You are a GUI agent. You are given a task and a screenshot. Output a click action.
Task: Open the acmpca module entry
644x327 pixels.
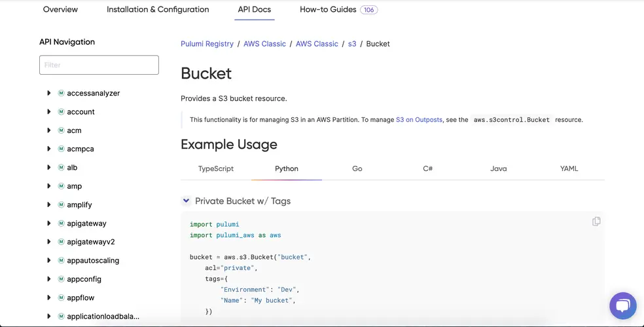click(80, 149)
